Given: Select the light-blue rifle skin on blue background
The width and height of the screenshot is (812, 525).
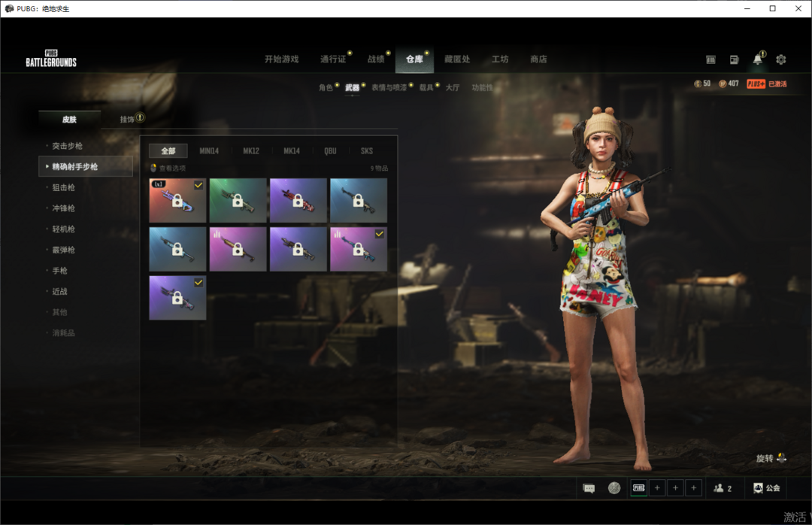Looking at the screenshot, I should coord(177,249).
